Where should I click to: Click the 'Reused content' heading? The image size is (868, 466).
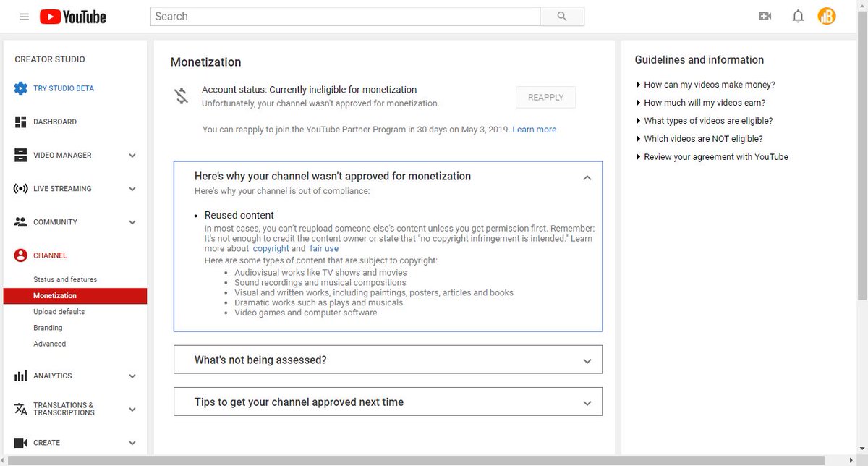coord(239,215)
